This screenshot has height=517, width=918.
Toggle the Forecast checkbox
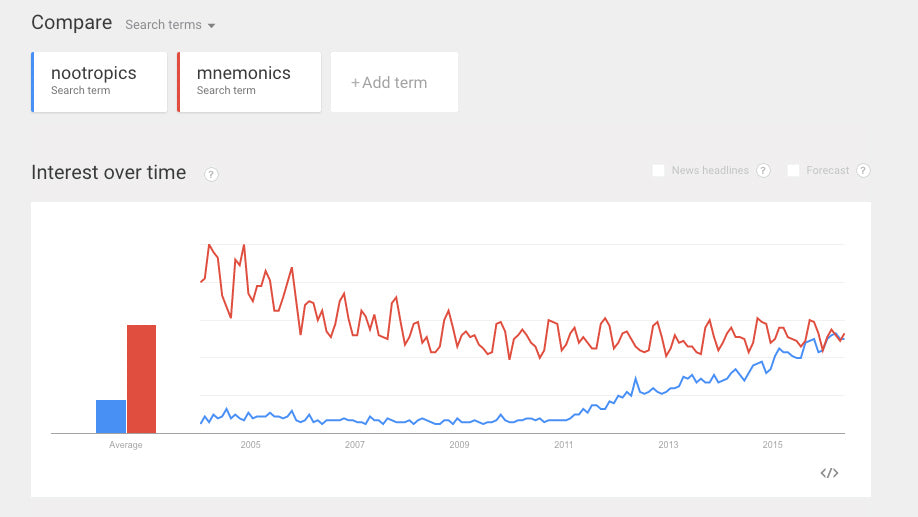[x=794, y=171]
